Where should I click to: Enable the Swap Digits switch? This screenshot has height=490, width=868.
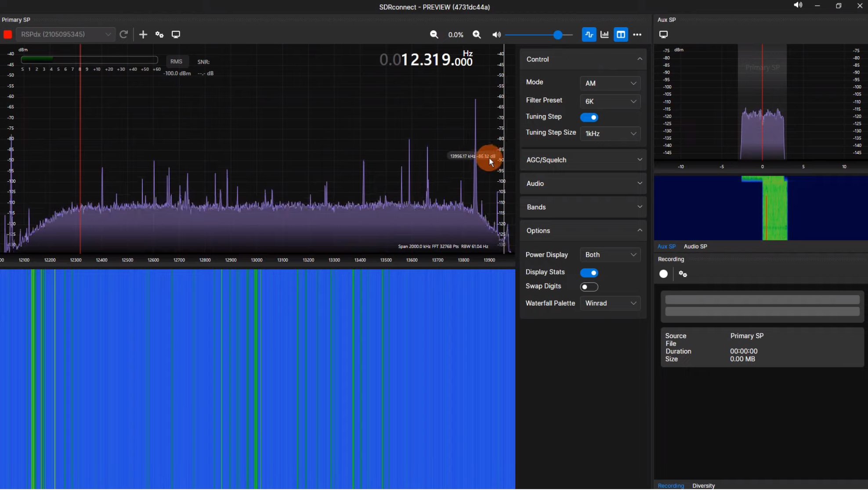tap(589, 287)
